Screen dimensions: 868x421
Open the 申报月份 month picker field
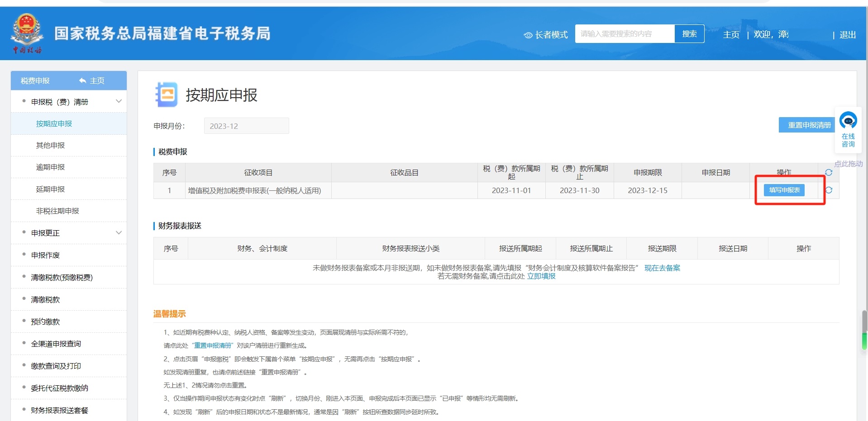tap(246, 126)
